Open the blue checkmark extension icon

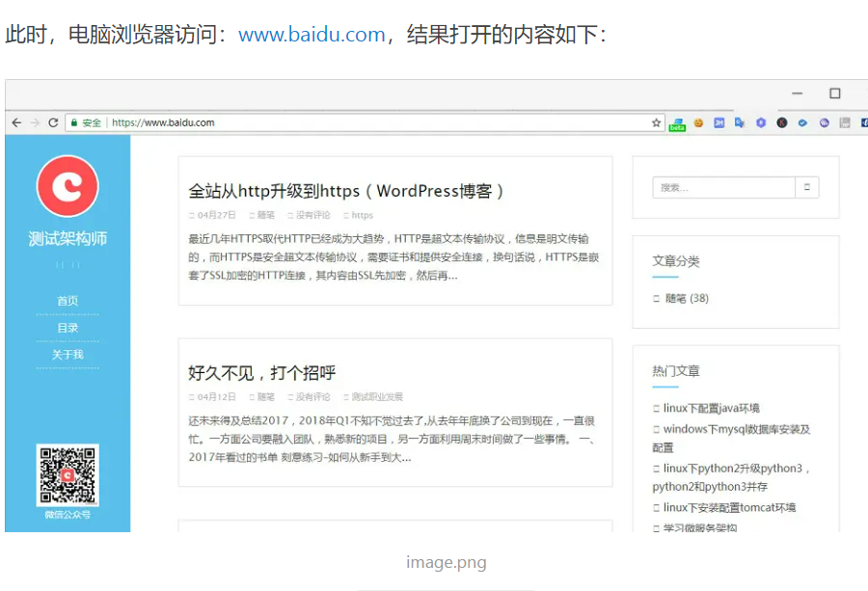coord(802,122)
